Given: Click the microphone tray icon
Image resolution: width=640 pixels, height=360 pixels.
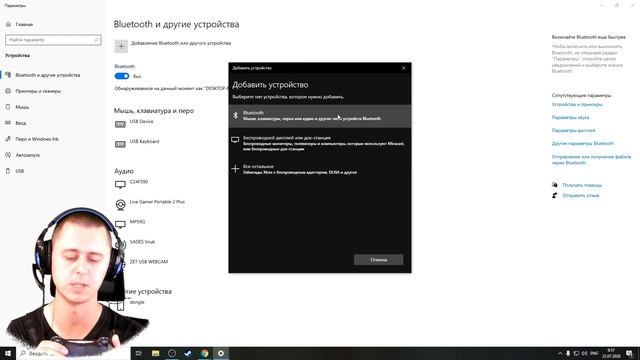Looking at the screenshot, I should (568, 353).
